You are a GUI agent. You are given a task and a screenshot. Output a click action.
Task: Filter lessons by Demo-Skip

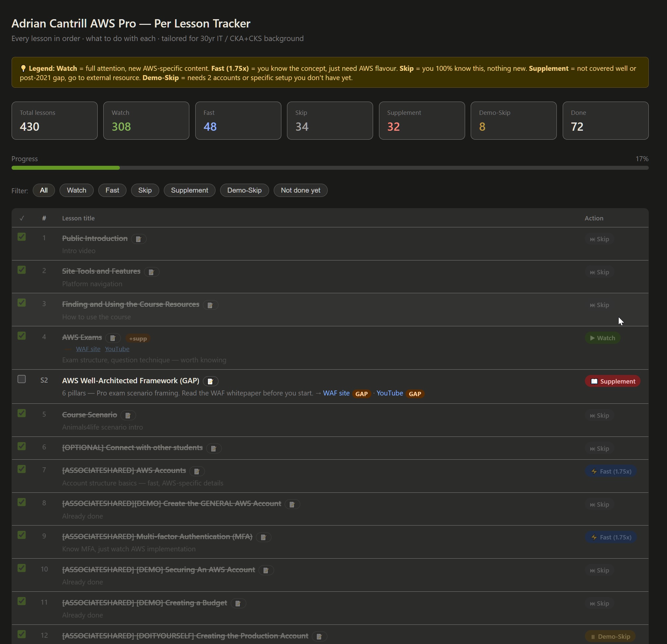coord(244,190)
